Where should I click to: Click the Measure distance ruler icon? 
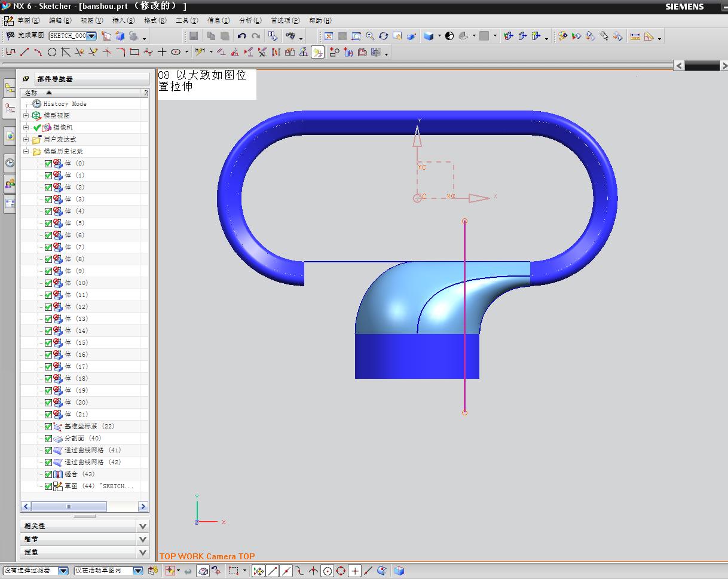point(635,36)
